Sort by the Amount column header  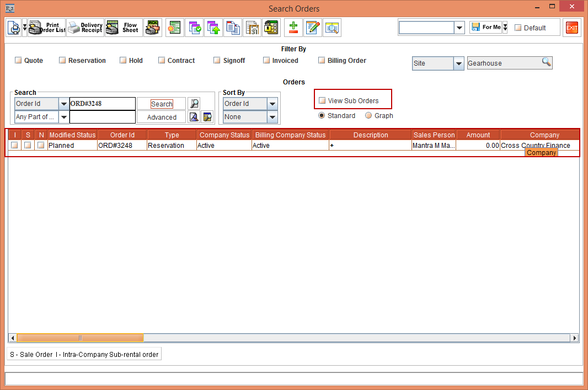tap(478, 135)
